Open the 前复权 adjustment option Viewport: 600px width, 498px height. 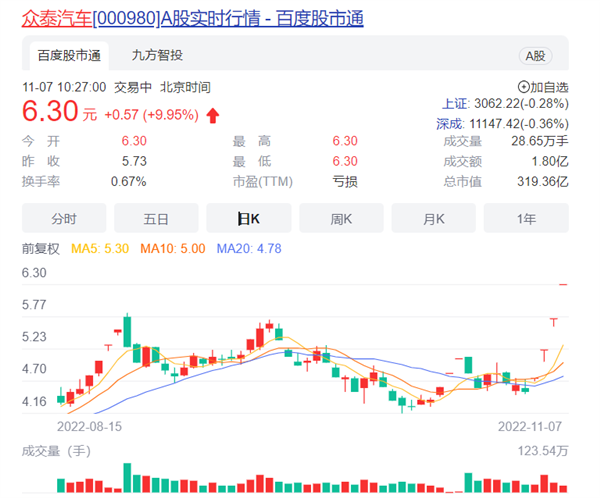(x=41, y=248)
